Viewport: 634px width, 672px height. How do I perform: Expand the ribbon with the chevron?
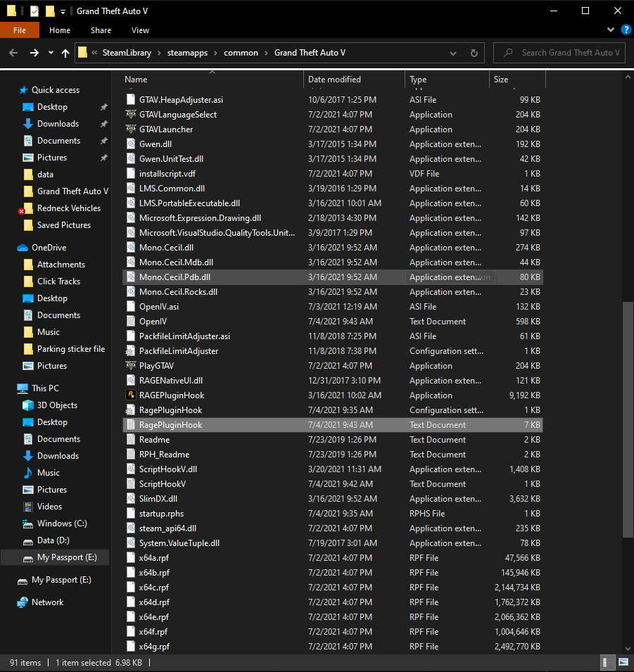point(611,30)
